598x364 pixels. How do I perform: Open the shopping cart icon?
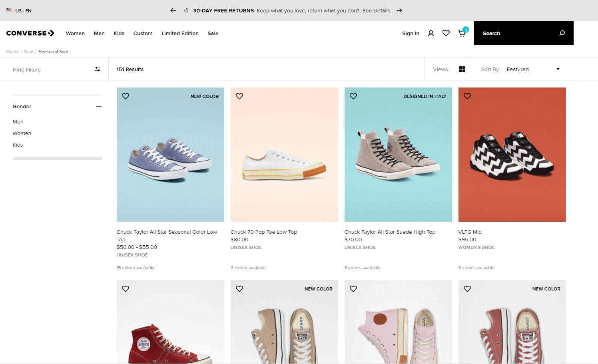point(462,33)
